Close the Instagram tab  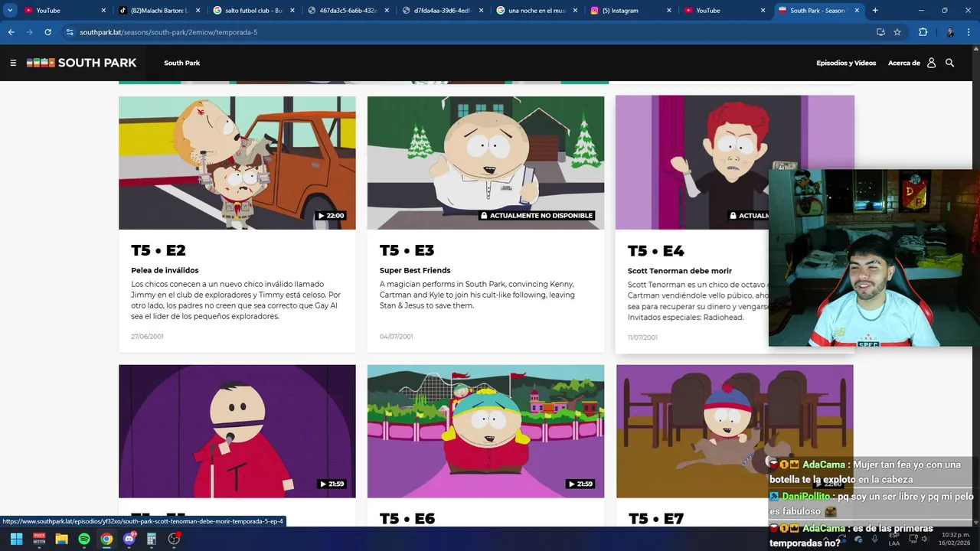669,11
